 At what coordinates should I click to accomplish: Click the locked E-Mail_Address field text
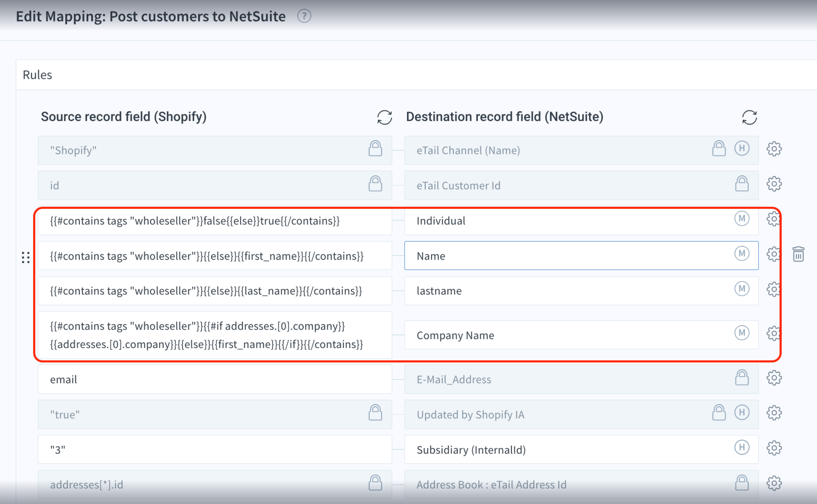tap(454, 380)
